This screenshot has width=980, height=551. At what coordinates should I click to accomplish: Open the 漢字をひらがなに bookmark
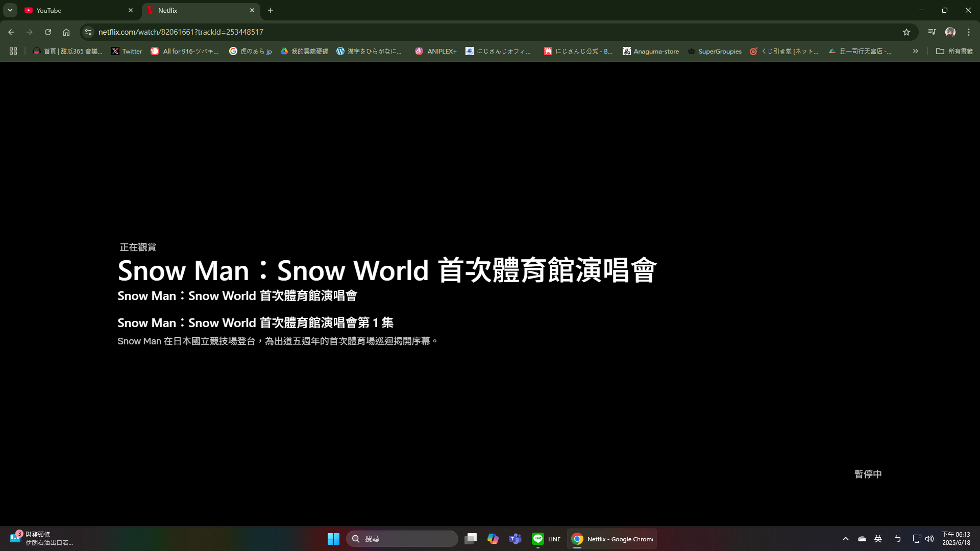tap(370, 51)
